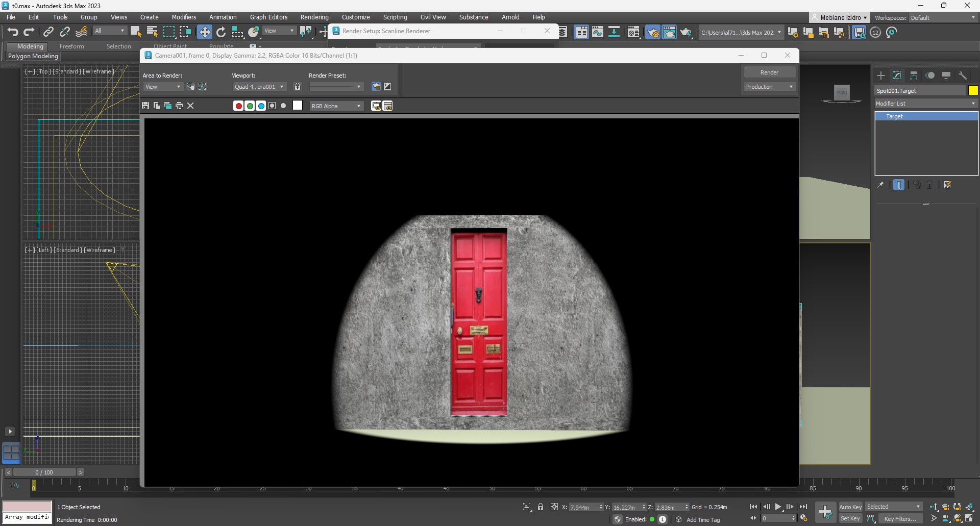This screenshot has width=980, height=526.
Task: Open the Modify panel tab icon
Action: tap(897, 76)
